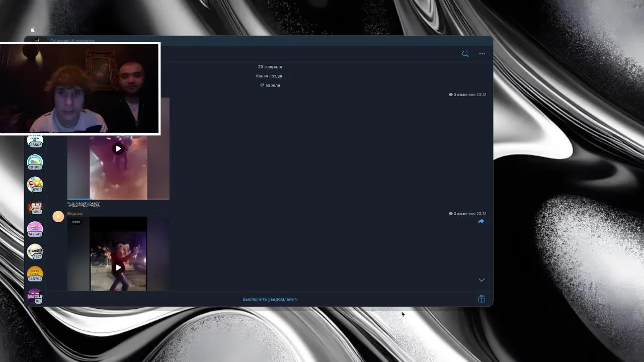Click the view count of the upper post
The height and width of the screenshot is (362, 644).
tap(451, 95)
